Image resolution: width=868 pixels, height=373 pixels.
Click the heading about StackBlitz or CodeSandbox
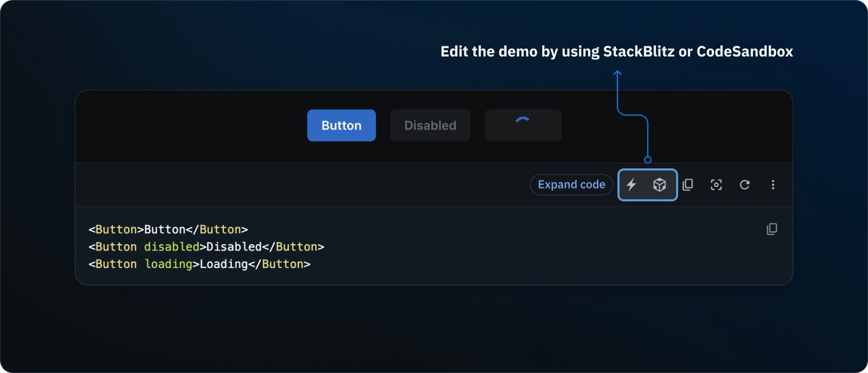(x=616, y=52)
